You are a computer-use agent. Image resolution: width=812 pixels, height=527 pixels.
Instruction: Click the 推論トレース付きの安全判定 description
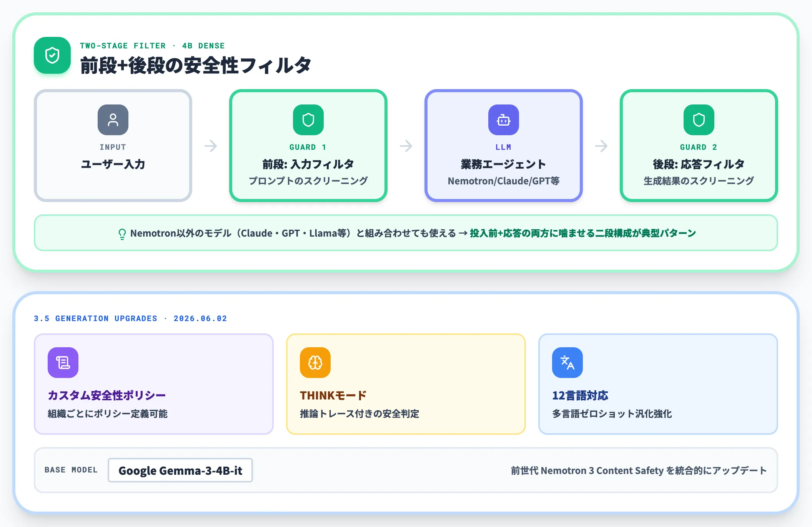click(359, 414)
